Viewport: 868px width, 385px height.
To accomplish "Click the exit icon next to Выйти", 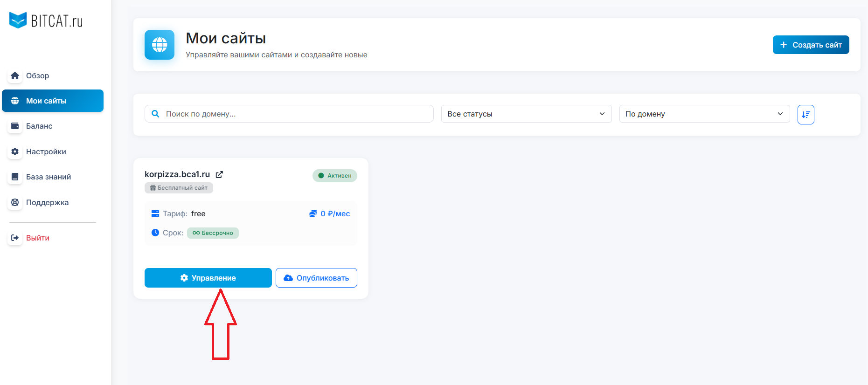I will pos(15,238).
